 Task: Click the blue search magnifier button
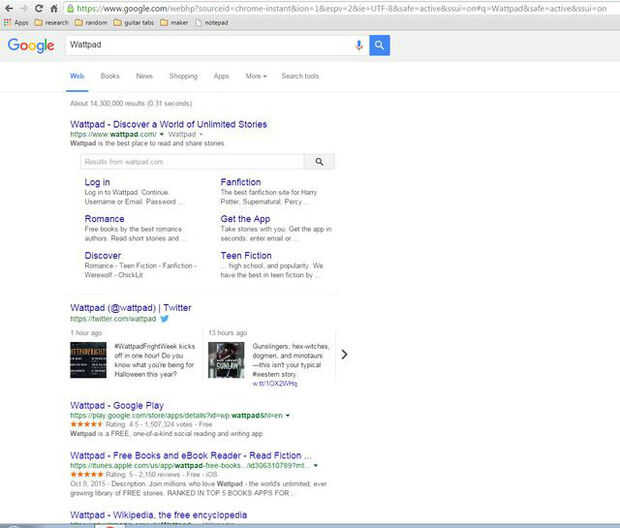[x=380, y=45]
